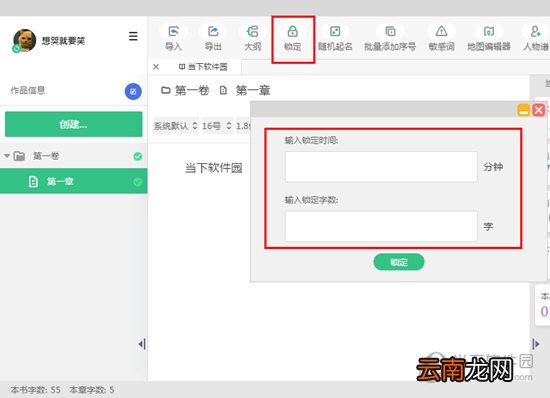Open the 16号 font size dropdown
The image size is (550, 398).
click(x=217, y=126)
